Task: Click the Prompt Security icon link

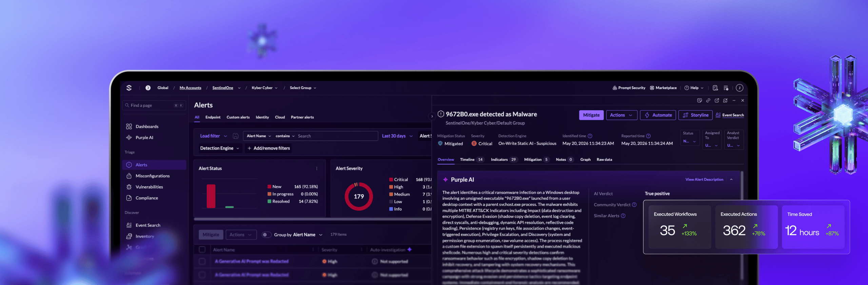Action: [629, 88]
